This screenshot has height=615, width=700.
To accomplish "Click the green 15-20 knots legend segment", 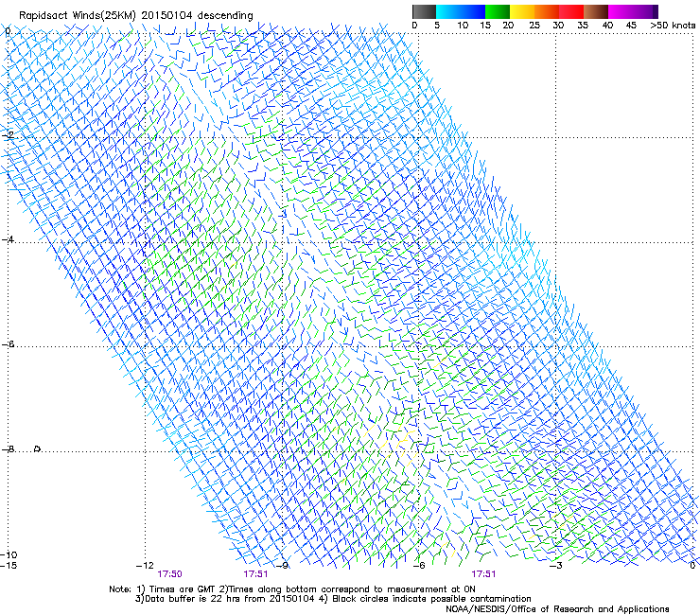I will coord(498,11).
